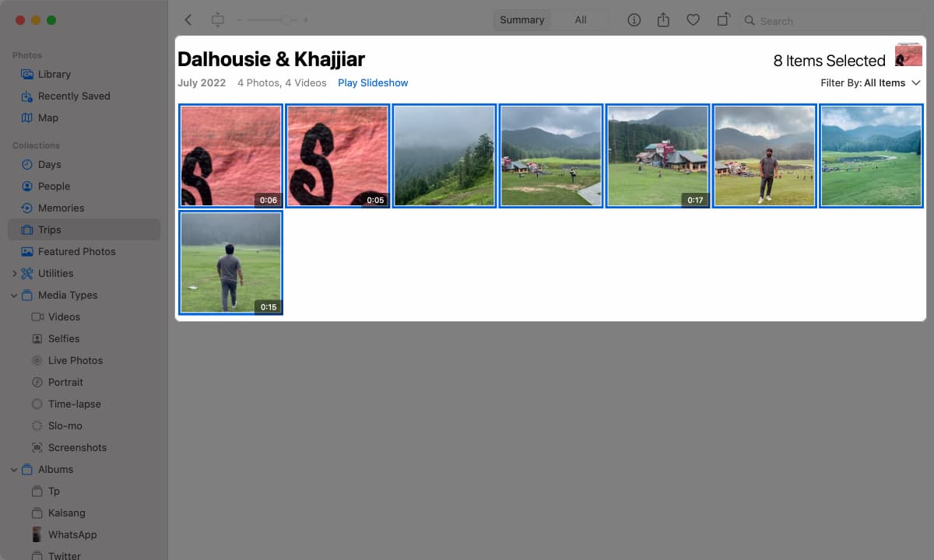934x560 pixels.
Task: Adjust the thumbnail zoom slider
Action: click(272, 20)
